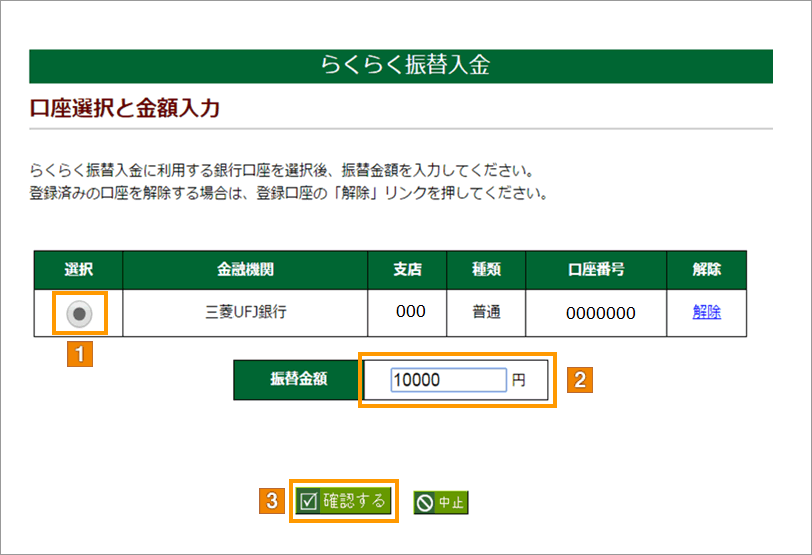Viewport: 812px width, 555px height.
Task: Click the 支店 column header
Action: [x=408, y=270]
